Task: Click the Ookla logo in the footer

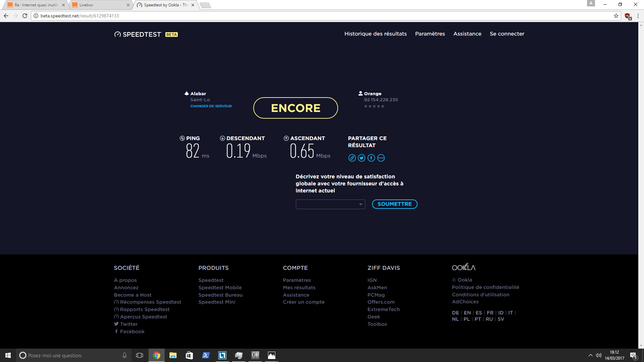Action: 464,267
